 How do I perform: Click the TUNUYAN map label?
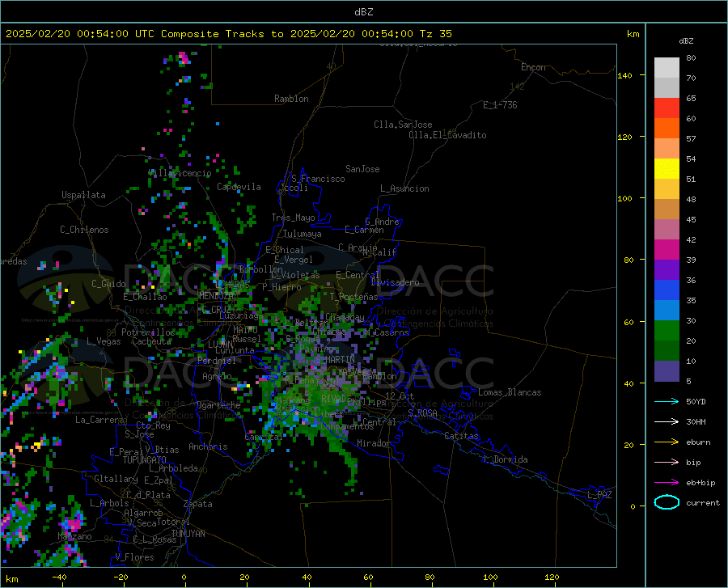[x=188, y=534]
